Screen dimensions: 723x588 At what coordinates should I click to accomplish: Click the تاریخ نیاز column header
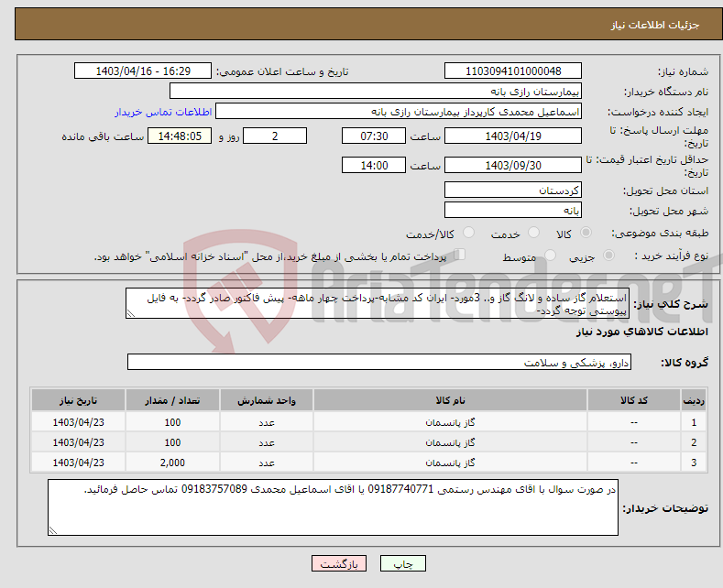click(79, 400)
